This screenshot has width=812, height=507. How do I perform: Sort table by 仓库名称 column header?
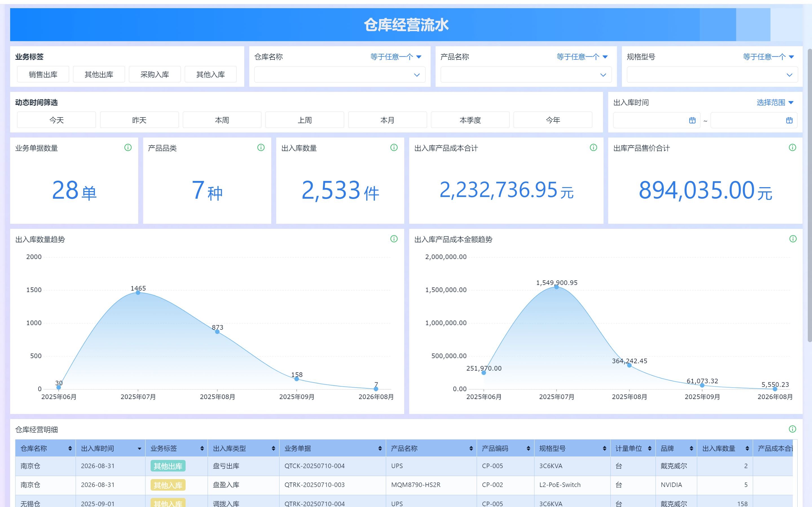tap(70, 448)
